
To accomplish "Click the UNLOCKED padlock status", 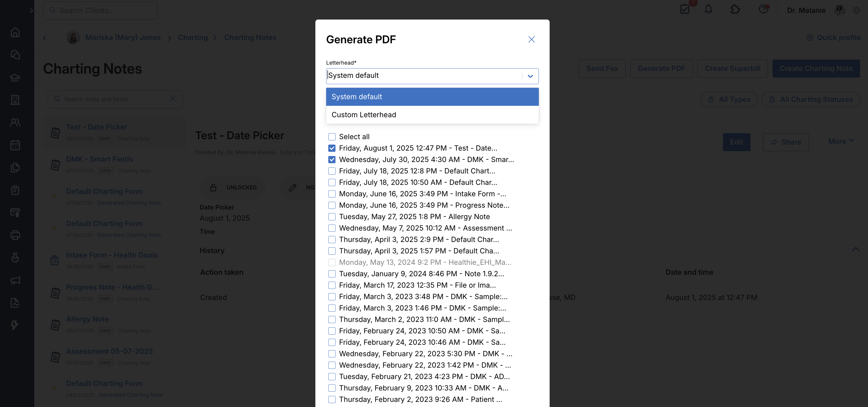I will click(233, 188).
